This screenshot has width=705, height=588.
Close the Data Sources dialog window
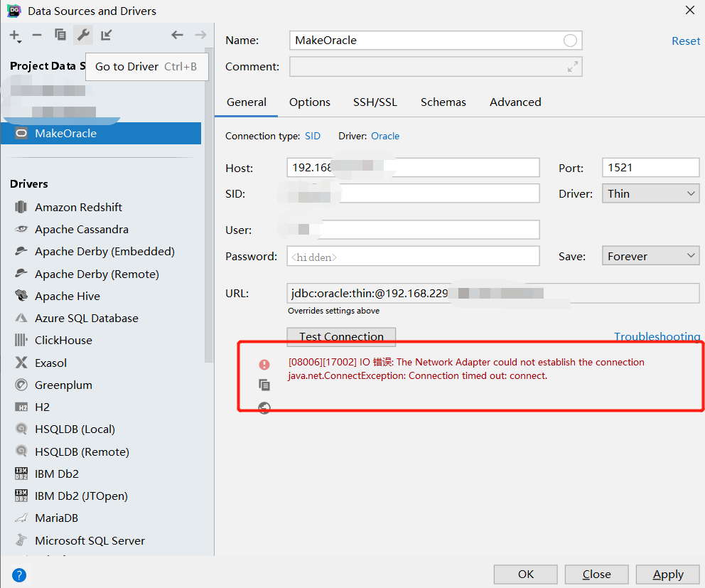(689, 11)
